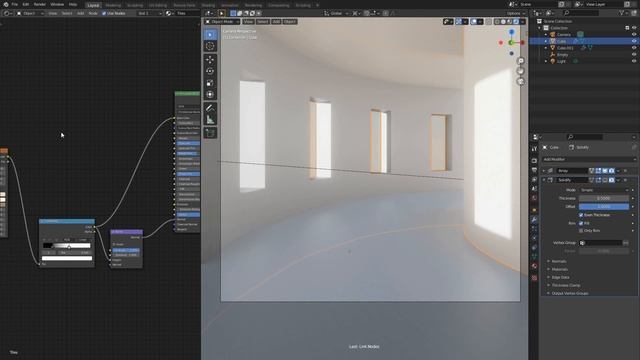640x360 pixels.
Task: Hide the Empty object via eye icon
Action: pos(634,55)
